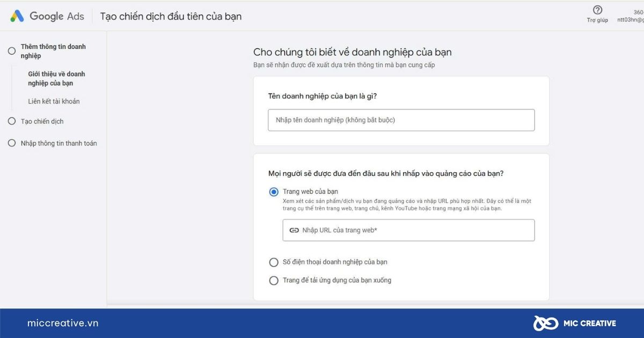Click the Google Ads triangle logo icon
The image size is (644, 338).
pyautogui.click(x=17, y=16)
